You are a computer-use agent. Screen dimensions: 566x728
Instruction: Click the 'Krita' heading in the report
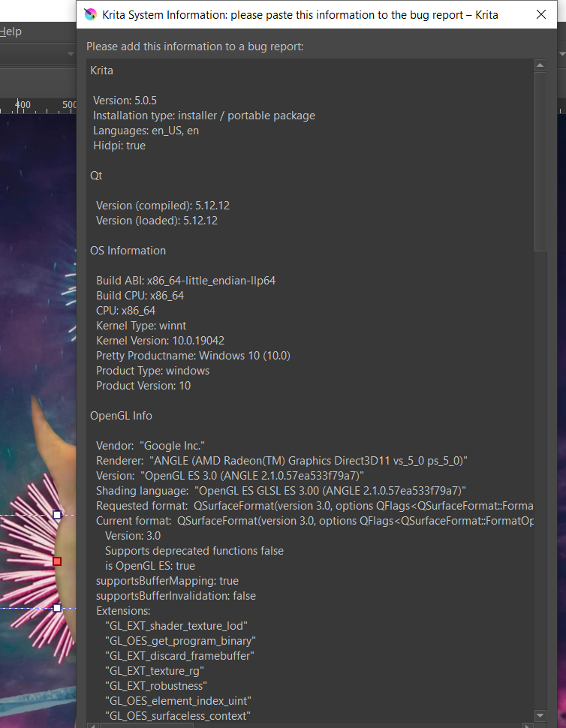(101, 71)
